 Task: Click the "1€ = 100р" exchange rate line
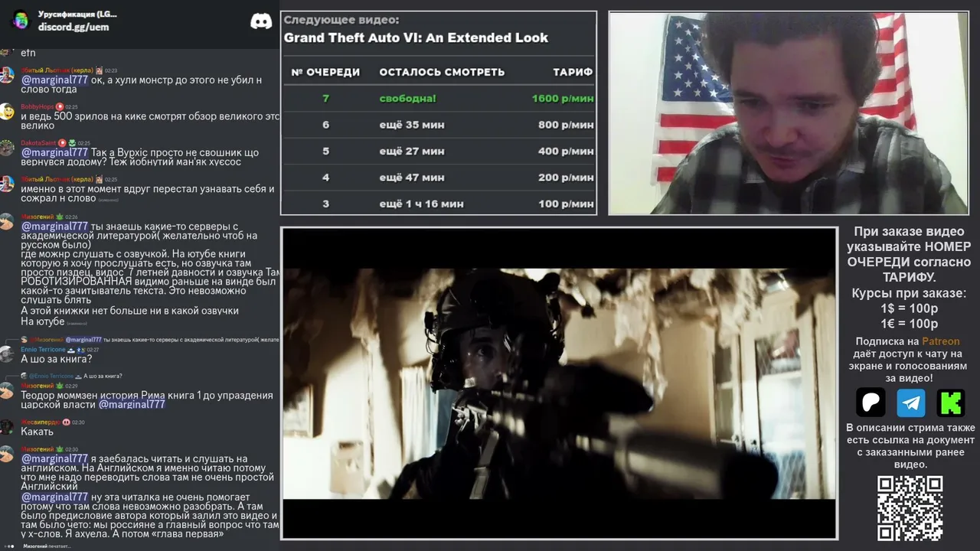click(909, 324)
